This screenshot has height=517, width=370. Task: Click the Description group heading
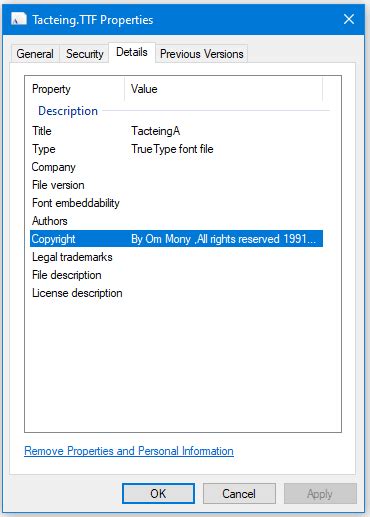pyautogui.click(x=68, y=111)
